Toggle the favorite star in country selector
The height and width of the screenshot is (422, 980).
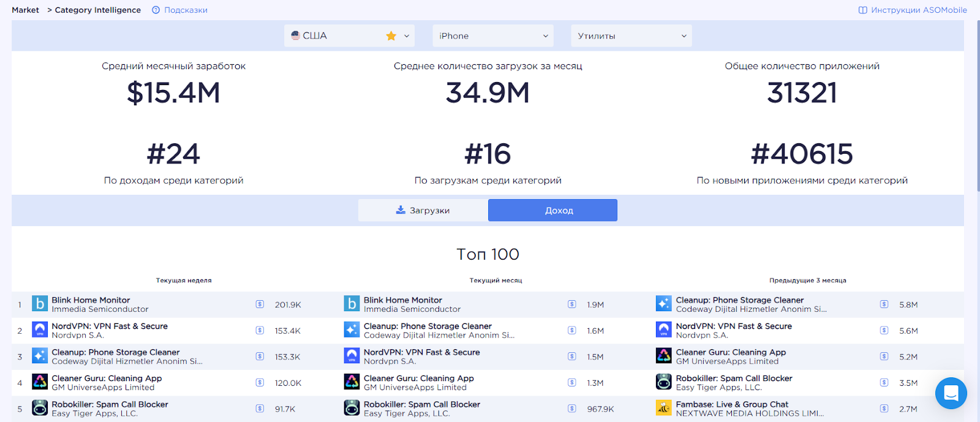point(391,36)
